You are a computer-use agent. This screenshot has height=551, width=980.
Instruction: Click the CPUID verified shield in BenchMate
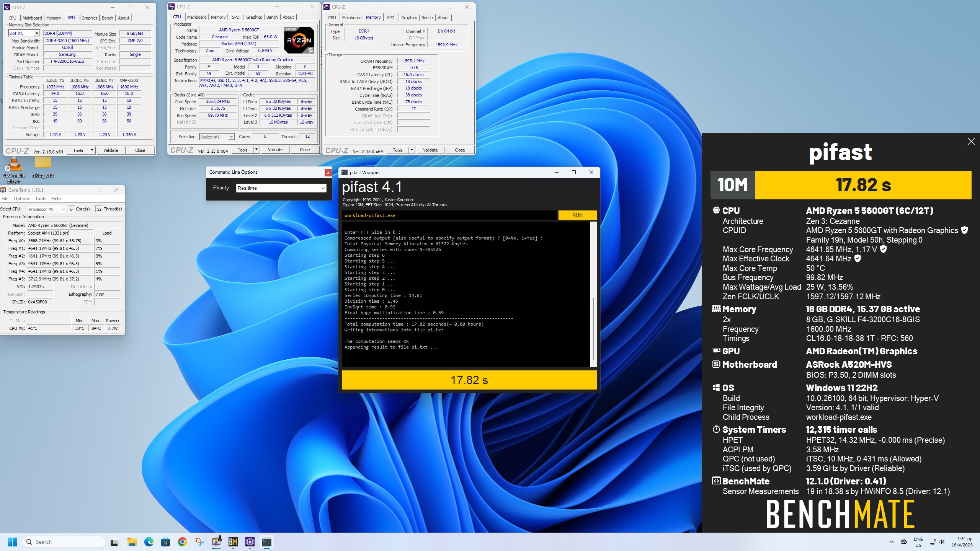pyautogui.click(x=965, y=230)
